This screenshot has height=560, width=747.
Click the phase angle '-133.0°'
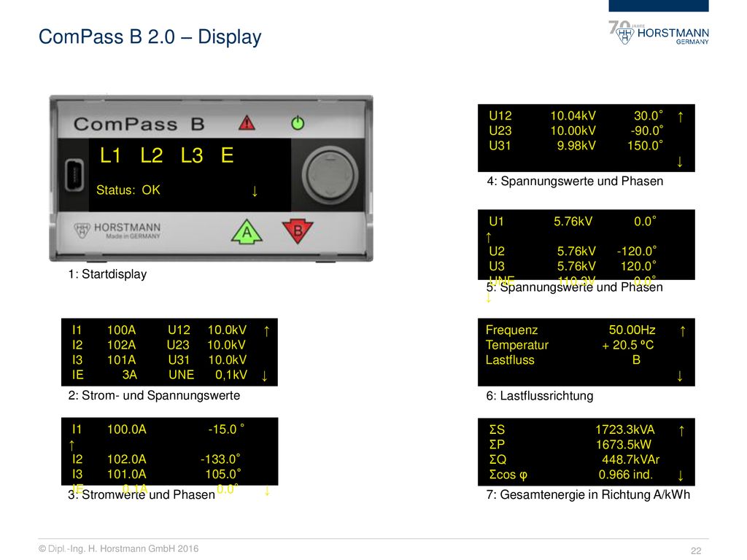[x=220, y=459]
